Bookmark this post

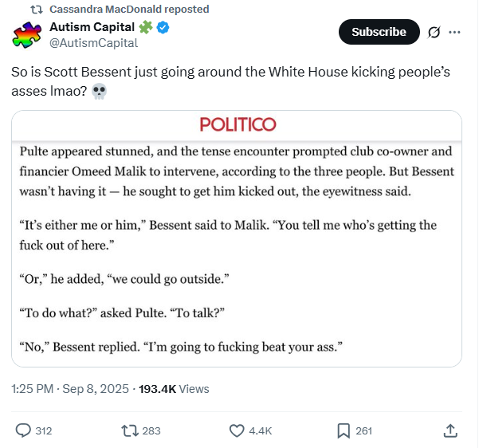tap(344, 430)
